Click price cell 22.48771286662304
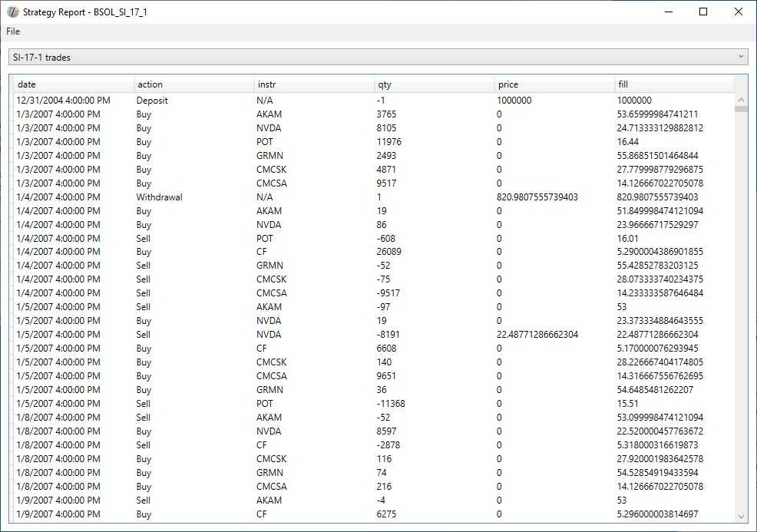This screenshot has height=532, width=757. (x=537, y=335)
